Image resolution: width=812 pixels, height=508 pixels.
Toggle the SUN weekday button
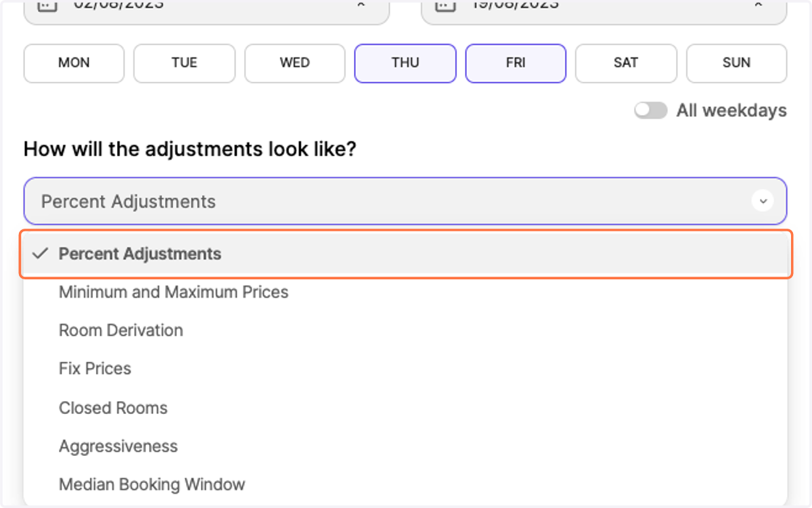[736, 64]
